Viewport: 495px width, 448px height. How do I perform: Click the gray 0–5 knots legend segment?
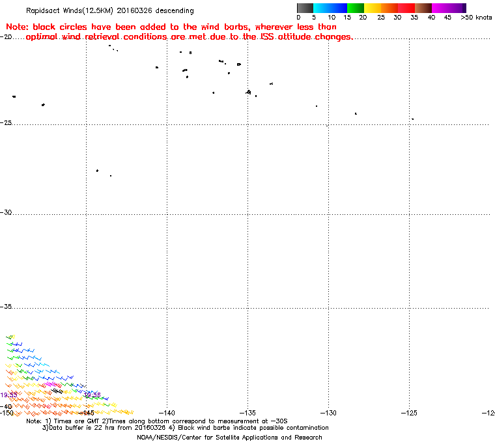305,8
